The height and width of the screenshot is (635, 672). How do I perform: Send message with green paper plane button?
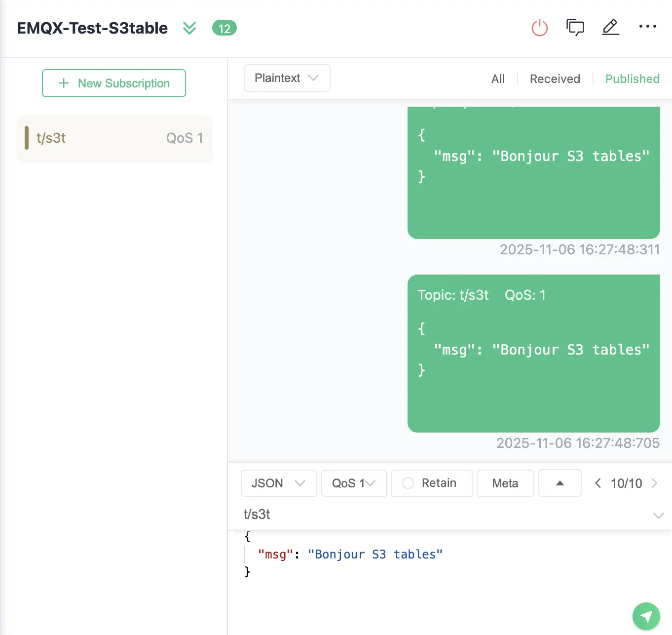pyautogui.click(x=646, y=616)
